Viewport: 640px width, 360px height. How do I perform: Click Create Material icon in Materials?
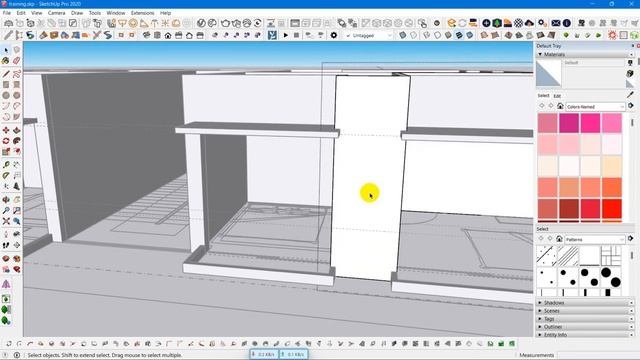point(630,73)
